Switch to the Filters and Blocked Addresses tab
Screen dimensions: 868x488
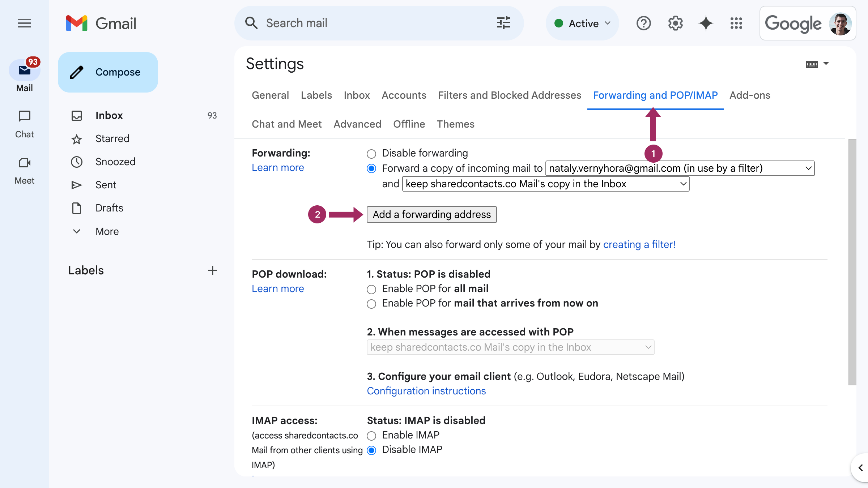[x=510, y=95]
